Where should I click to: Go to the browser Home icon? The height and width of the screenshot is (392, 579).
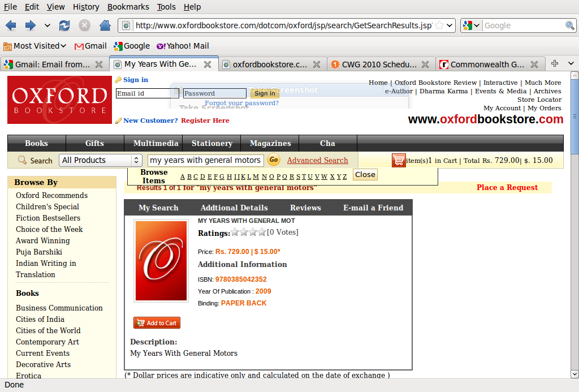click(x=105, y=25)
